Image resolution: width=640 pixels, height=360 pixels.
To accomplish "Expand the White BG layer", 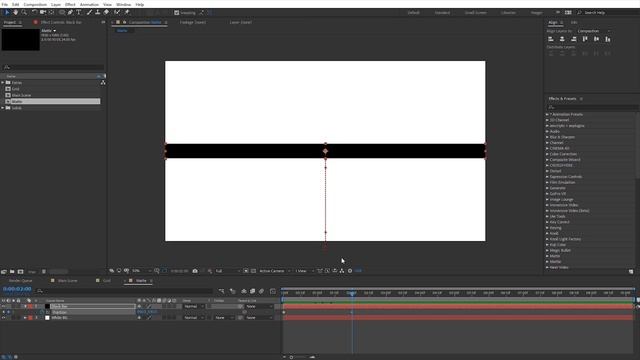I will click(x=25, y=318).
